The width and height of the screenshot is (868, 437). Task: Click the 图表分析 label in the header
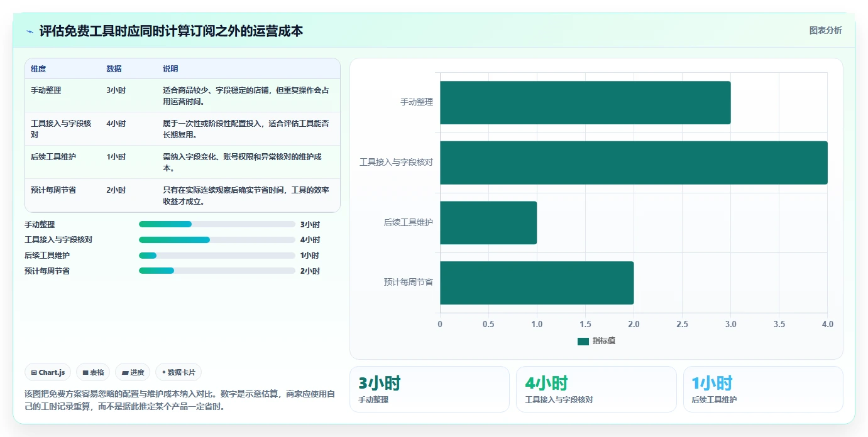tap(825, 31)
